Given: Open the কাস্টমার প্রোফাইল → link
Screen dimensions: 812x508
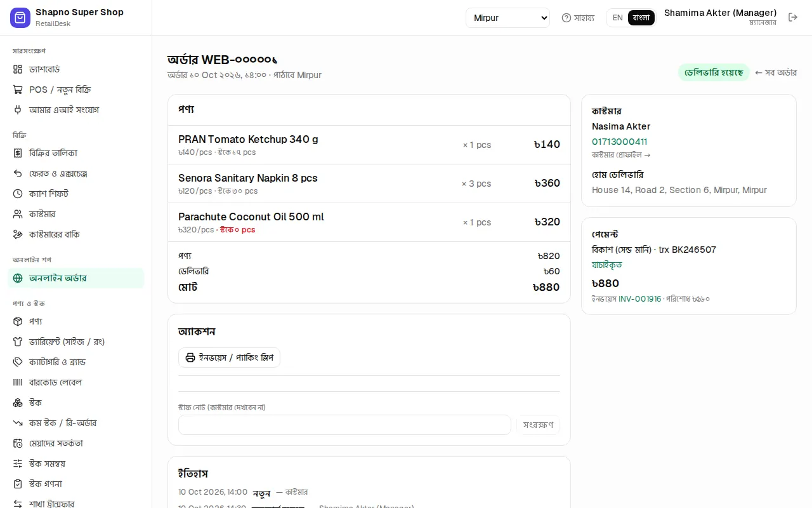Looking at the screenshot, I should [621, 155].
